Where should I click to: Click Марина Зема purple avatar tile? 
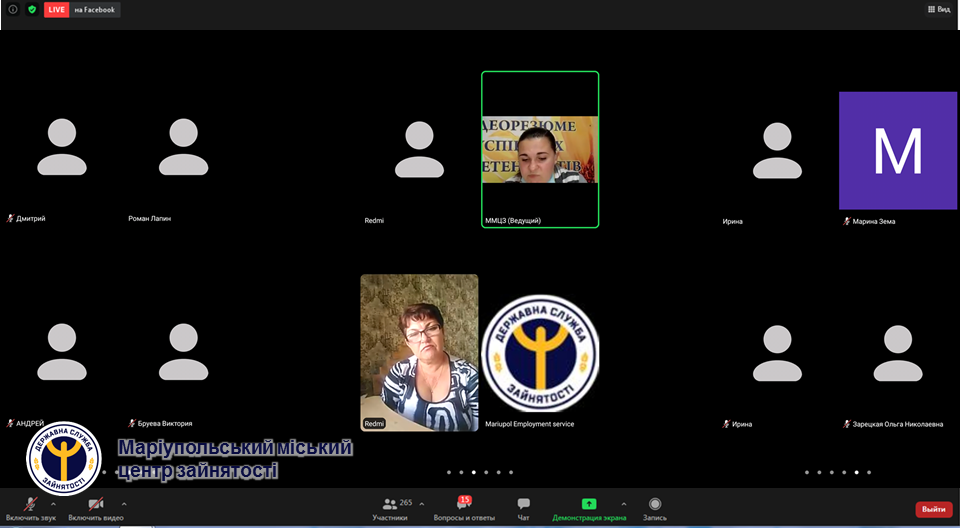[897, 150]
